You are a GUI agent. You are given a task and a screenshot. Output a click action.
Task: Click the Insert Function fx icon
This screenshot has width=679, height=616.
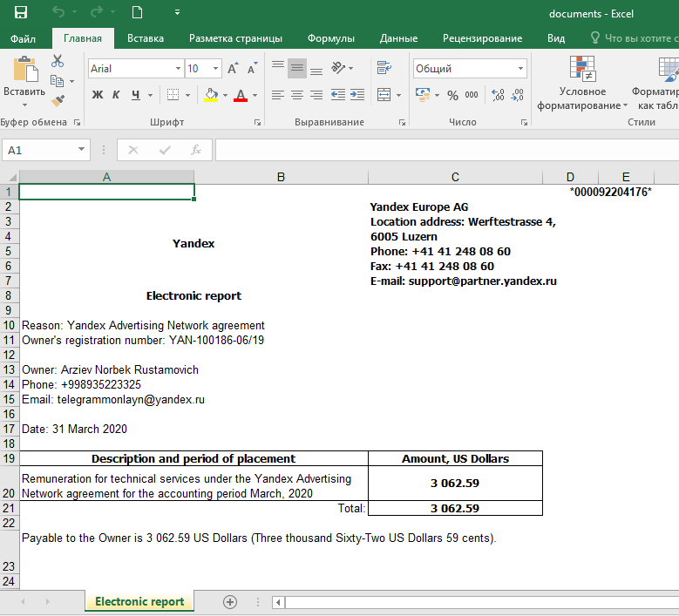click(196, 150)
